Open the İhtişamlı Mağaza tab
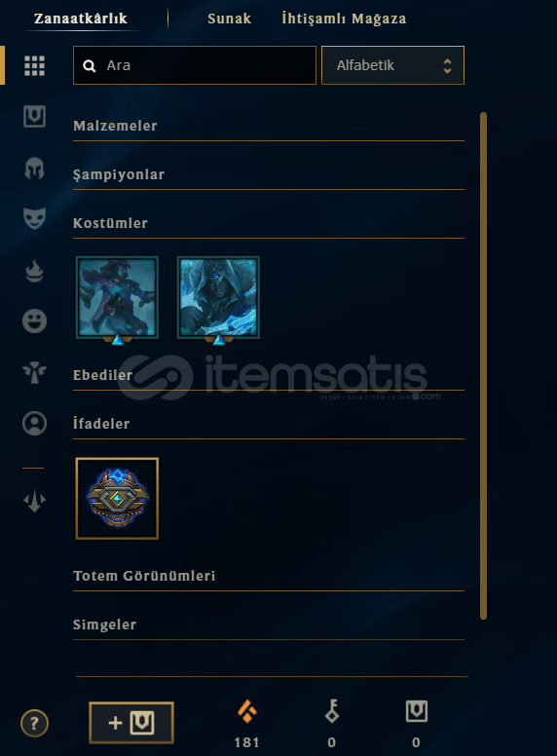The height and width of the screenshot is (756, 557). point(344,19)
